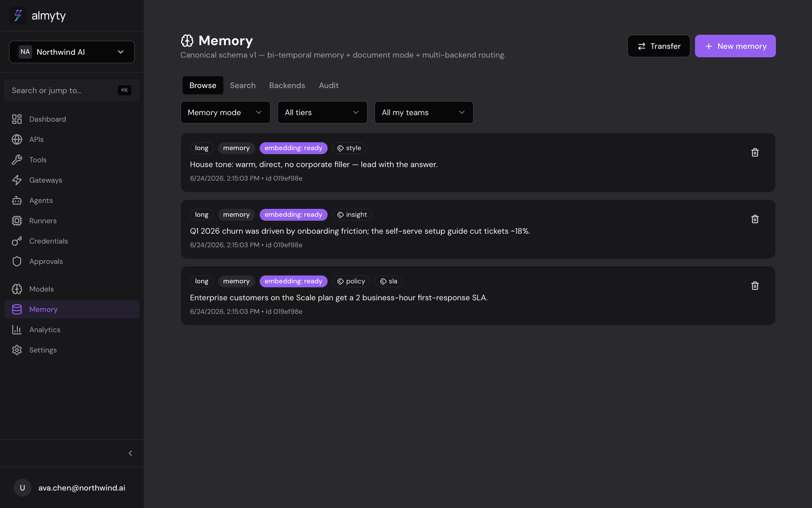This screenshot has width=812, height=508.
Task: Delete the Q1 2026 churn memory
Action: tap(755, 219)
